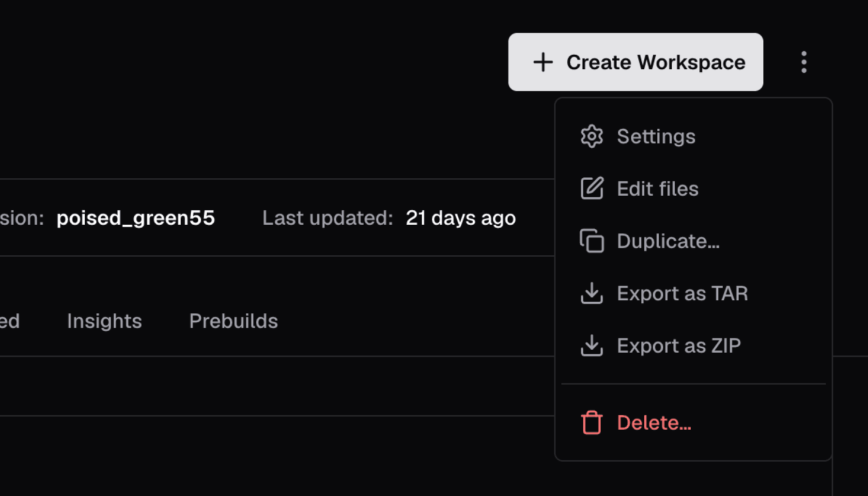Choose Delete… from the menu
This screenshot has width=868, height=496.
pyautogui.click(x=693, y=422)
